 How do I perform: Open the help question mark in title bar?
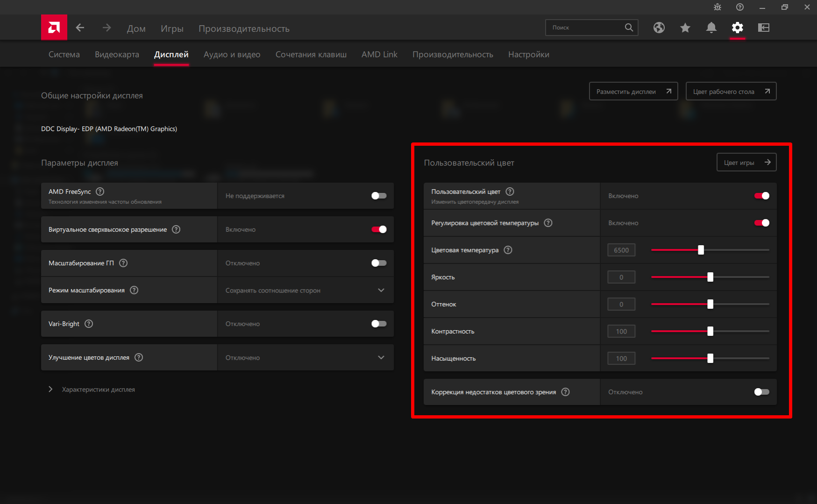pyautogui.click(x=740, y=7)
